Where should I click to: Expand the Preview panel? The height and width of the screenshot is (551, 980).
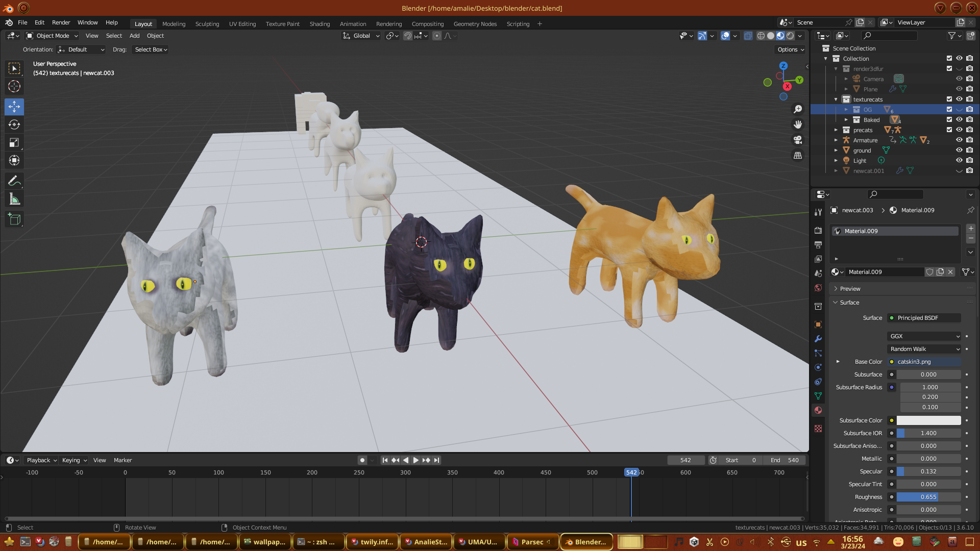[850, 289]
